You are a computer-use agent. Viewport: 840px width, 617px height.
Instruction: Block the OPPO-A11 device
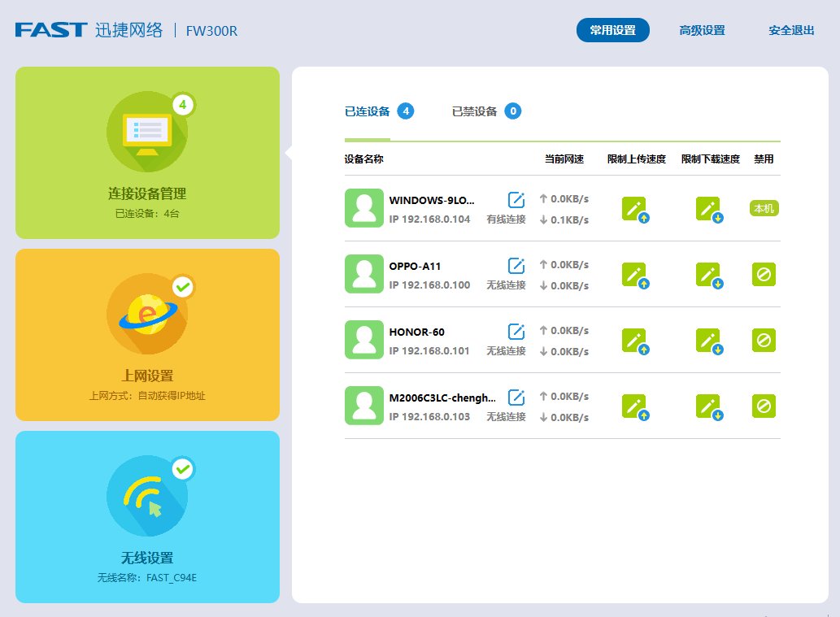764,275
